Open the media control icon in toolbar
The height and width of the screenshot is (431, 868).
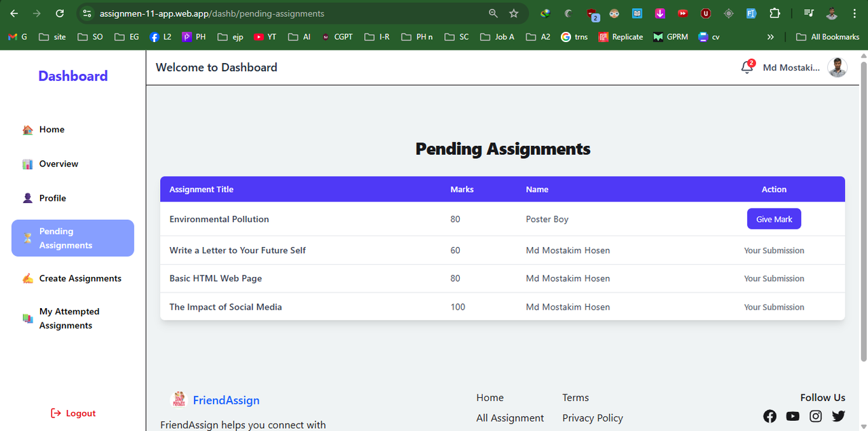point(808,14)
